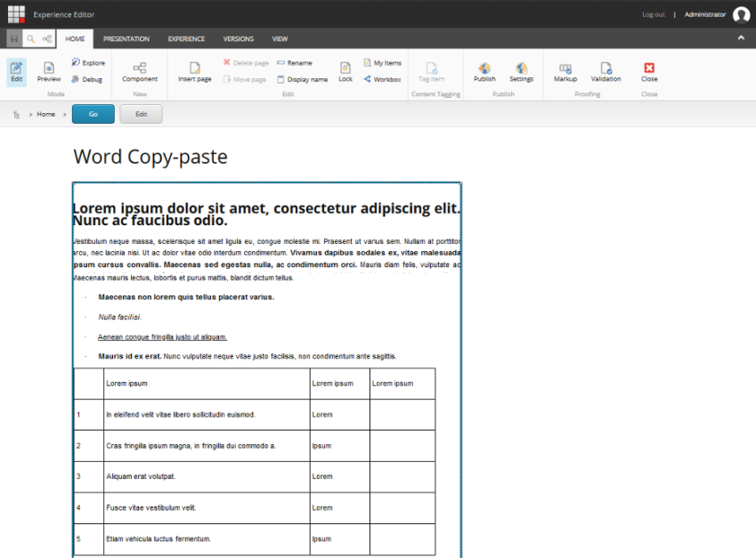The image size is (756, 558).
Task: Switch to the Presentation tab
Action: [126, 39]
